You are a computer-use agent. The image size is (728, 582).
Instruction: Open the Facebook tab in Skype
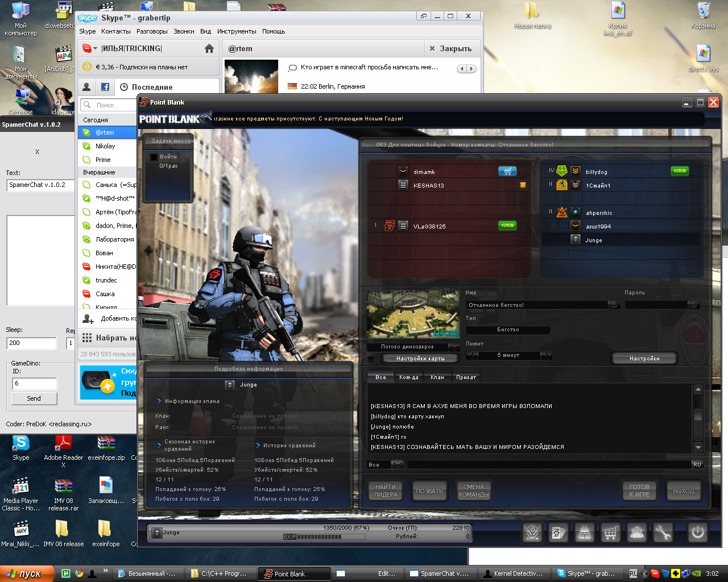tap(105, 87)
